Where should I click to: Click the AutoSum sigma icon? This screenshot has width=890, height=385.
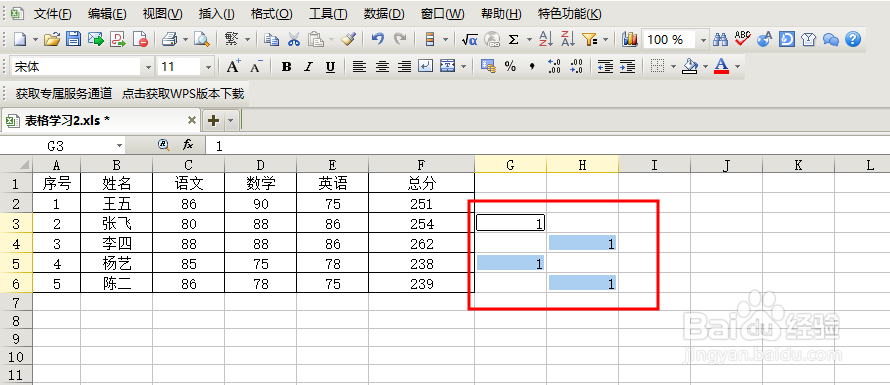point(513,39)
